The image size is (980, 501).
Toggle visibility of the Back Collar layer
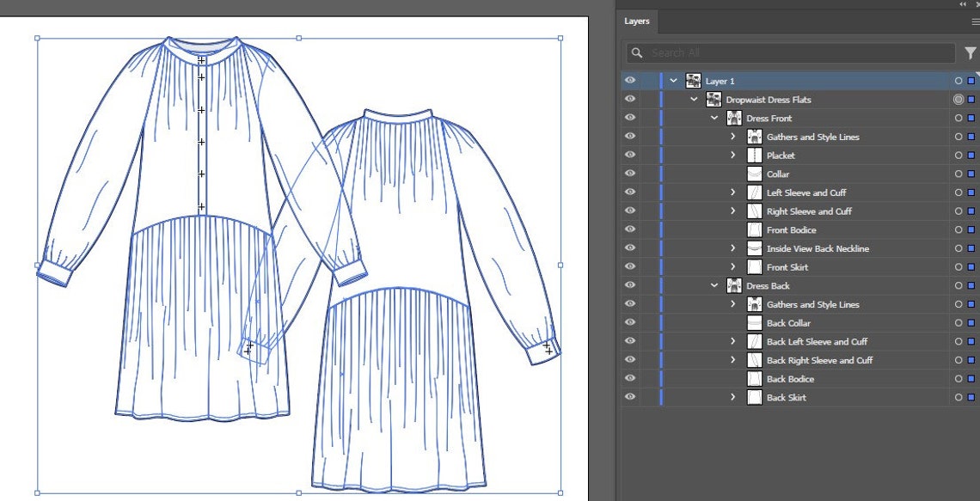point(630,322)
